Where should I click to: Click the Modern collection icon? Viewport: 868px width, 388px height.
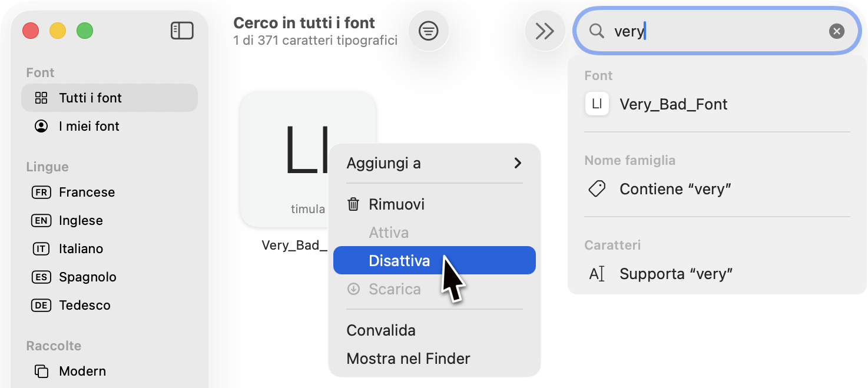[41, 371]
